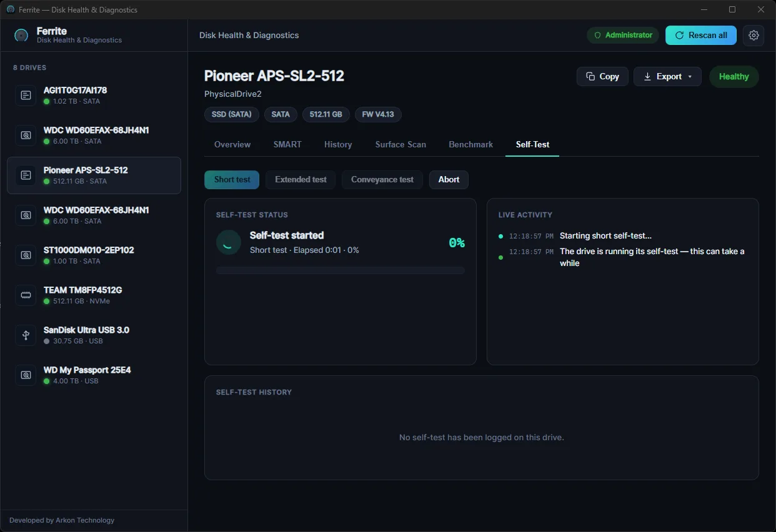Select the SanDisk Ultra USB 3.0 drive
Image resolution: width=776 pixels, height=532 pixels.
pyautogui.click(x=94, y=335)
